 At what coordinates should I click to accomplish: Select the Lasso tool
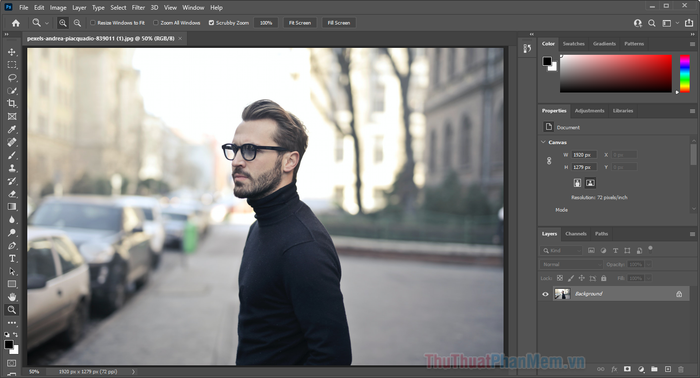(x=12, y=78)
